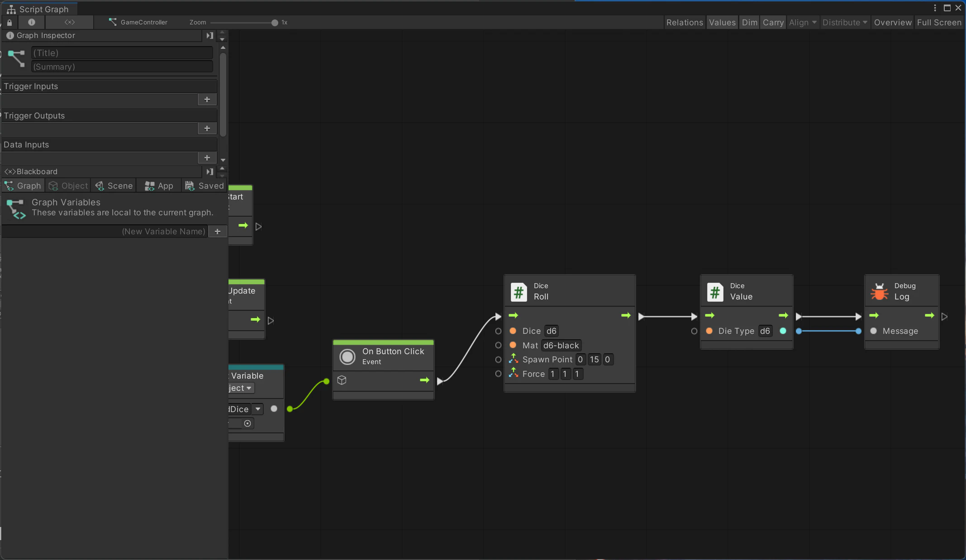Click the cube target port on On Button Click
This screenshot has width=966, height=560.
342,380
